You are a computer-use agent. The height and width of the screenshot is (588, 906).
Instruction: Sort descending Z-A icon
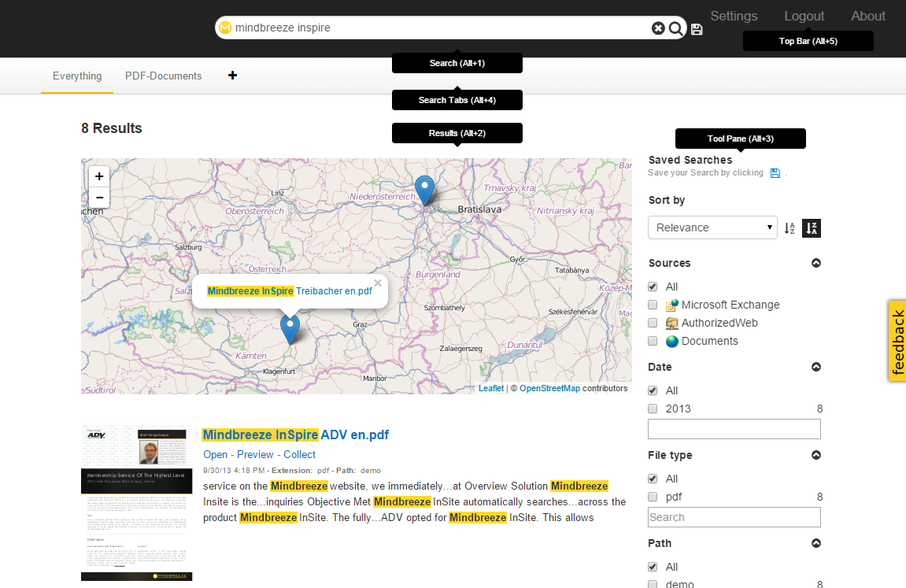pyautogui.click(x=812, y=228)
